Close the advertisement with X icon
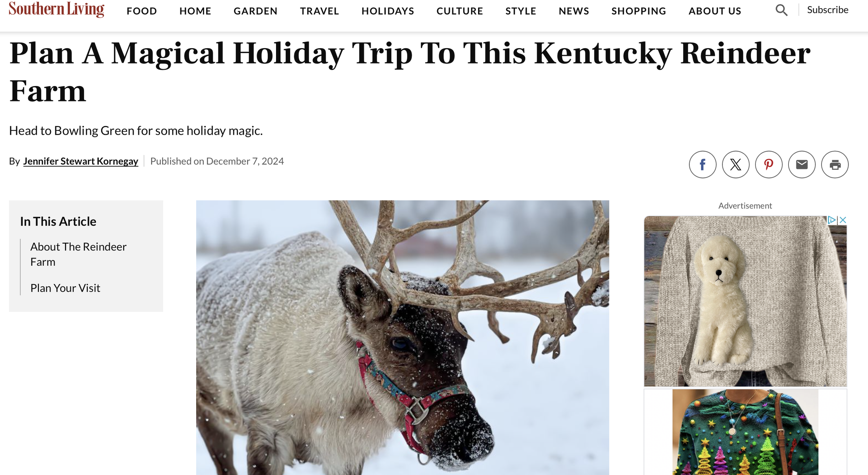 click(x=843, y=220)
